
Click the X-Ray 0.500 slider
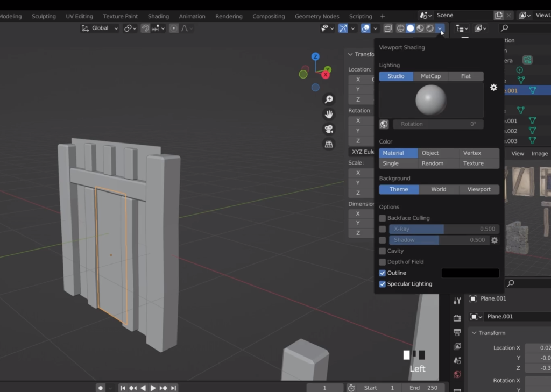444,229
